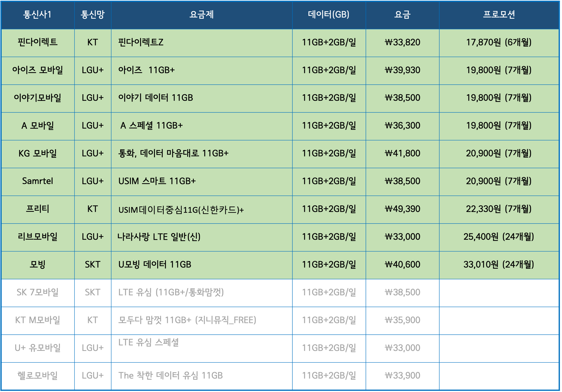Click the 요금 column header
The height and width of the screenshot is (392, 562).
point(402,15)
